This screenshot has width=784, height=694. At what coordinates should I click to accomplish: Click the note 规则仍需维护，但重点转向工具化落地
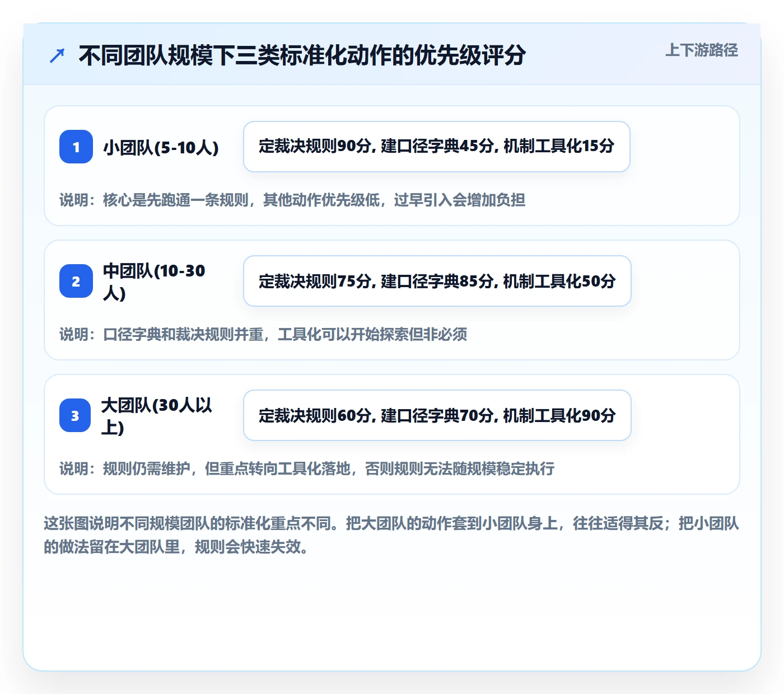coord(307,468)
